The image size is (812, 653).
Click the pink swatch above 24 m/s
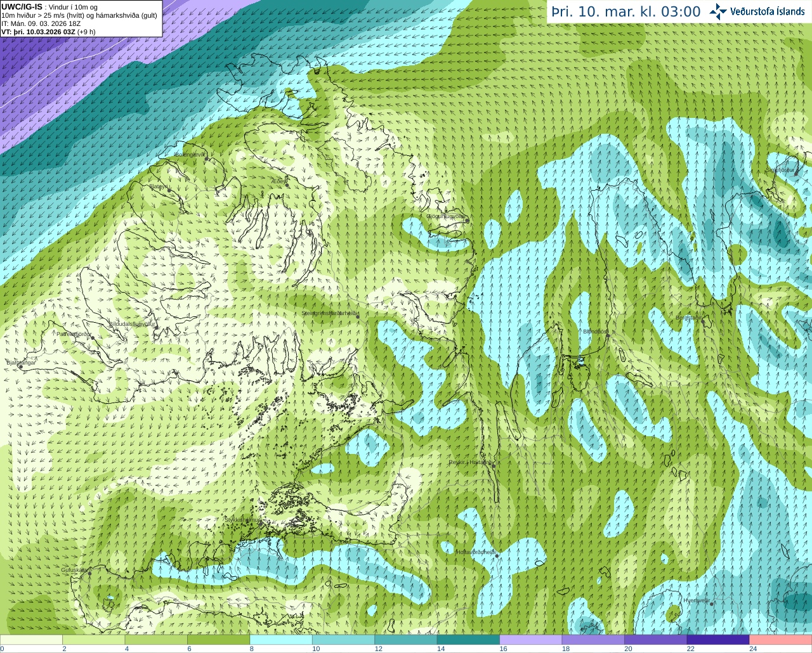pos(781,640)
